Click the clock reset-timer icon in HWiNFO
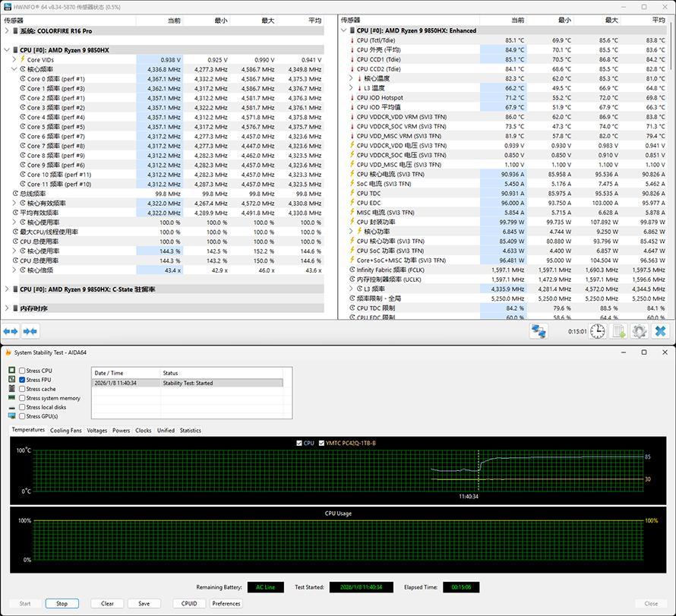 click(x=598, y=331)
